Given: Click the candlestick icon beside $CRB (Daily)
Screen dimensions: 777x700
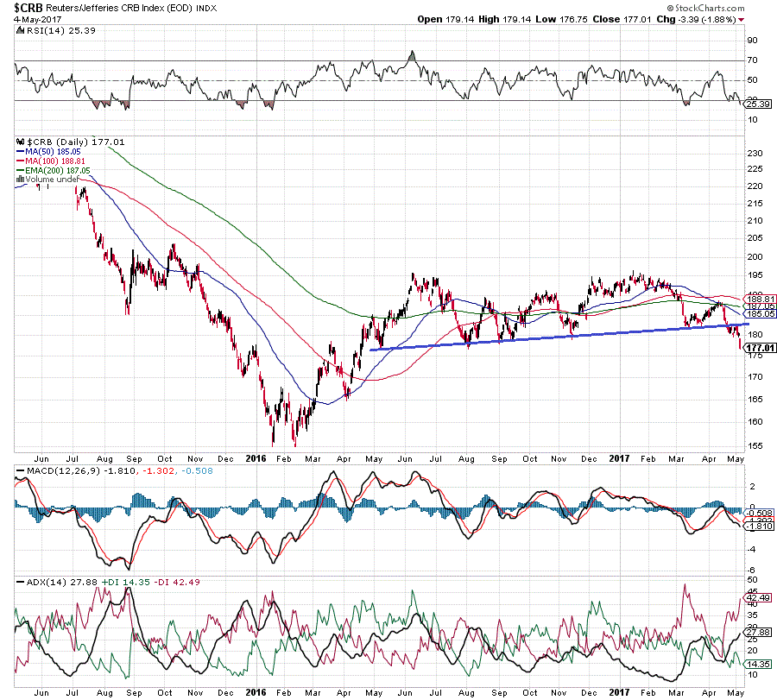Looking at the screenshot, I should click(x=20, y=142).
